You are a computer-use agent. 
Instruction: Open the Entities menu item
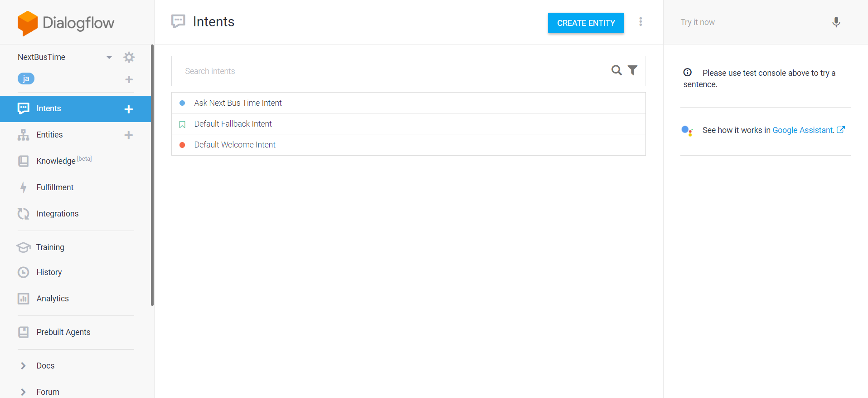(50, 135)
